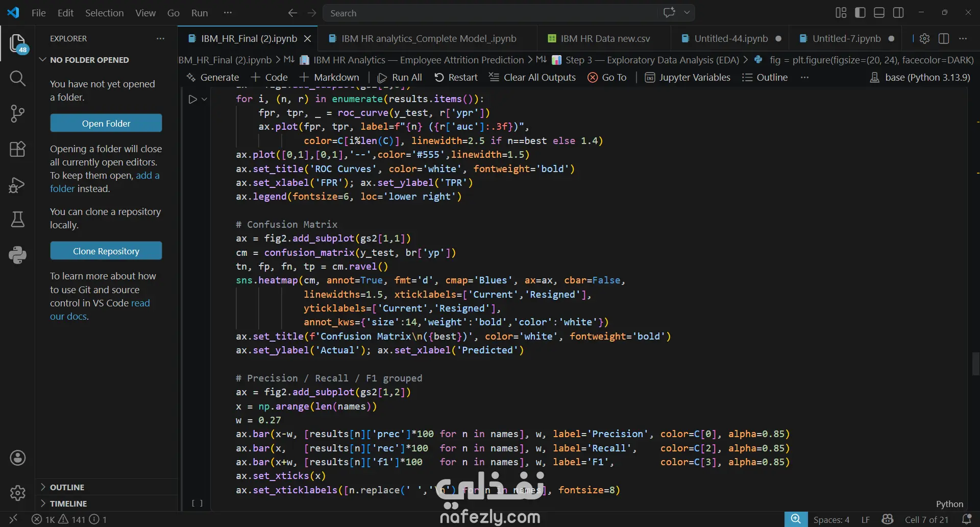Clear All Outputs in notebook

[532, 78]
